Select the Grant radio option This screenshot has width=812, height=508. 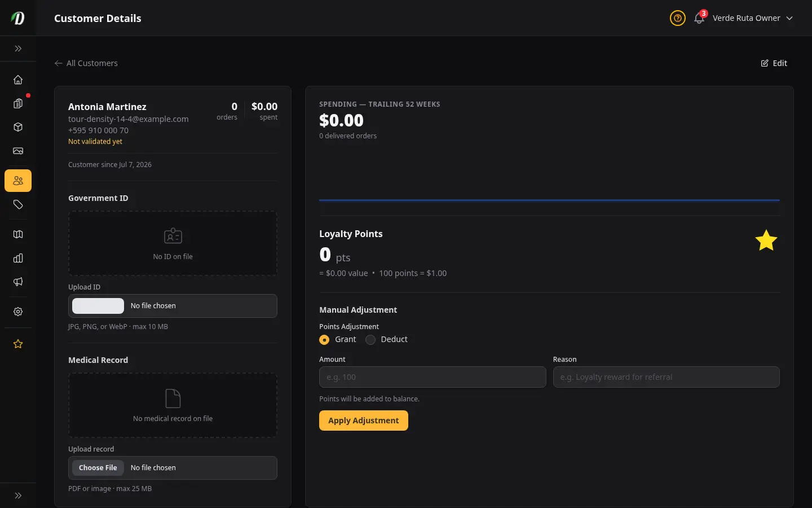324,340
